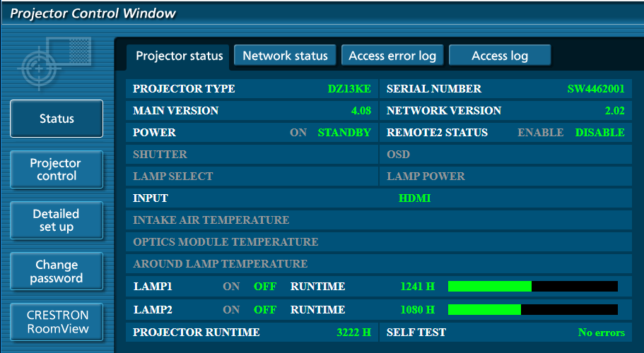Click the LAMP1 runtime progress bar

(532, 287)
